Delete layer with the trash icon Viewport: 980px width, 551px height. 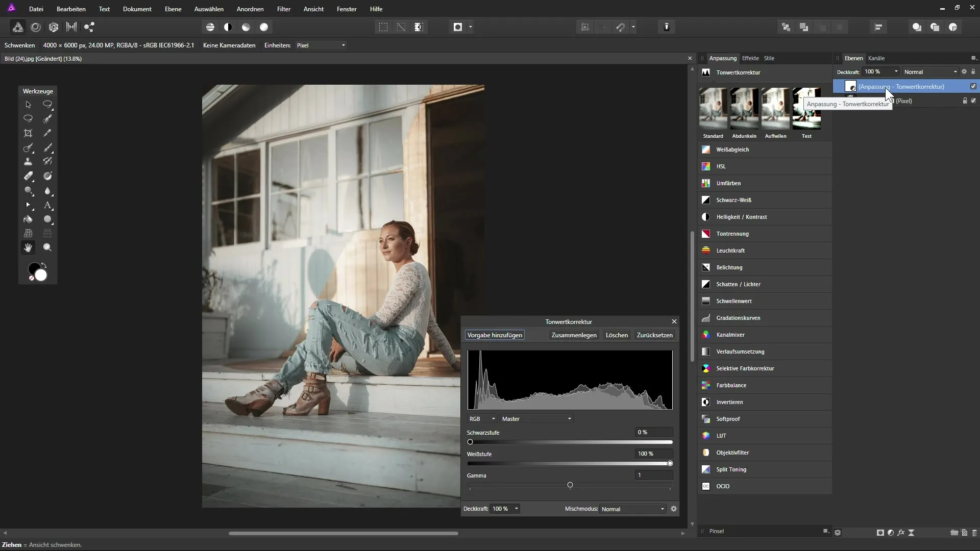(974, 533)
